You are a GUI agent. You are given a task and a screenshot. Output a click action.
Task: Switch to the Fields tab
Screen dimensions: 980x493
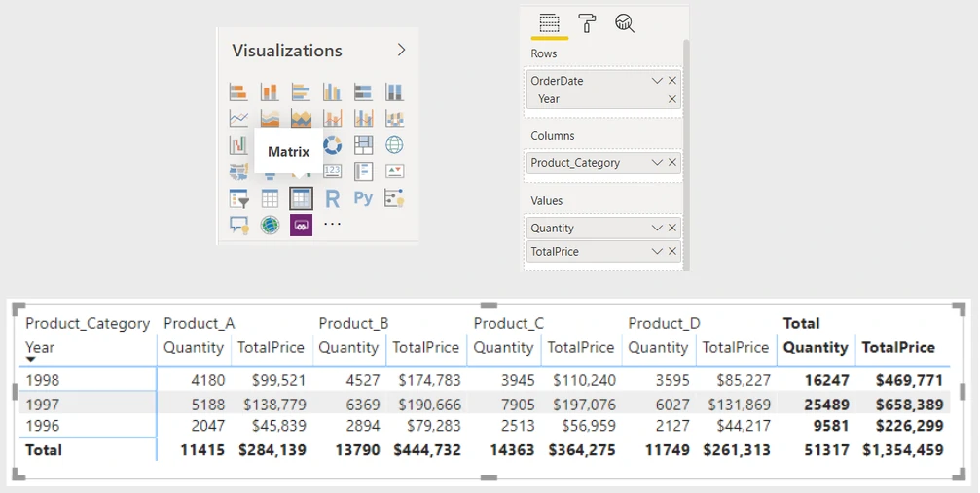coord(549,23)
